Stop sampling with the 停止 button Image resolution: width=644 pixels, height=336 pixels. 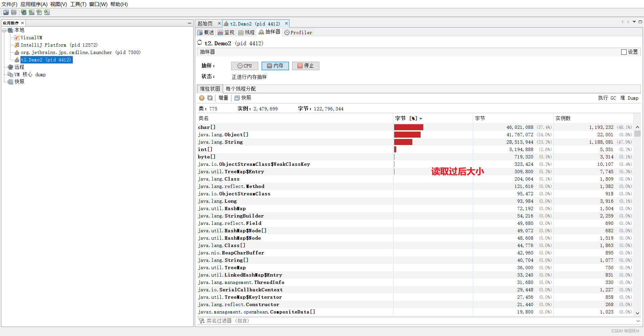[x=306, y=66]
